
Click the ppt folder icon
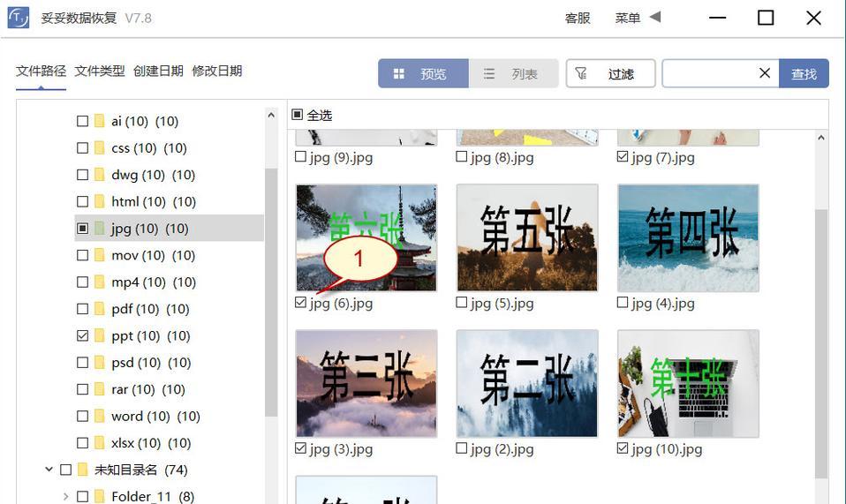99,335
